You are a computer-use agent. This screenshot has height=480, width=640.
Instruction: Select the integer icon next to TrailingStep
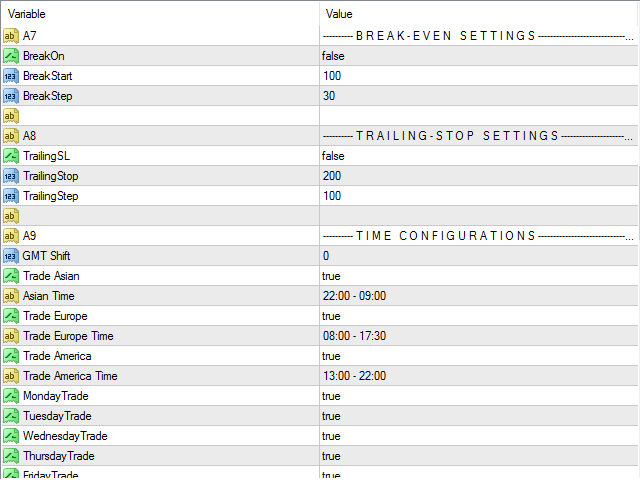tap(11, 196)
